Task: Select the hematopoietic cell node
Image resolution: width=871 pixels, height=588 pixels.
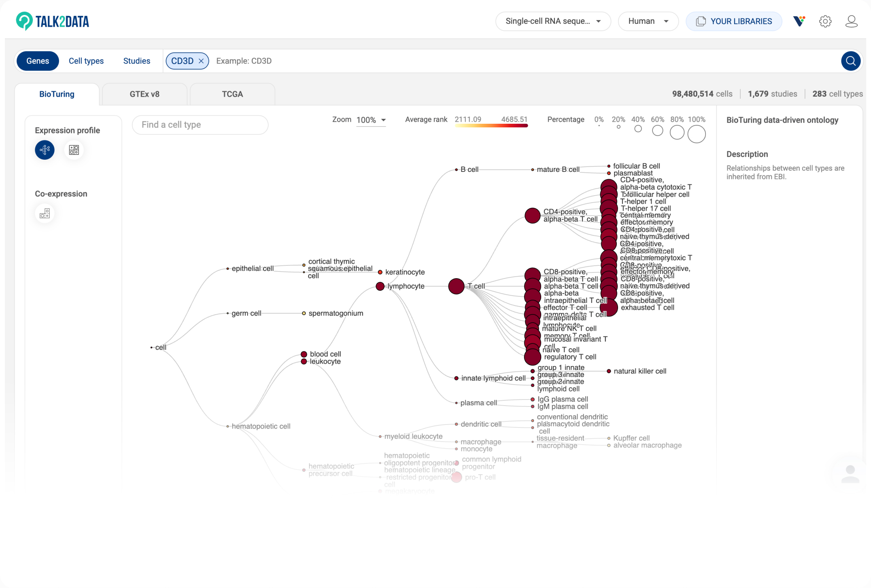Action: 227,426
